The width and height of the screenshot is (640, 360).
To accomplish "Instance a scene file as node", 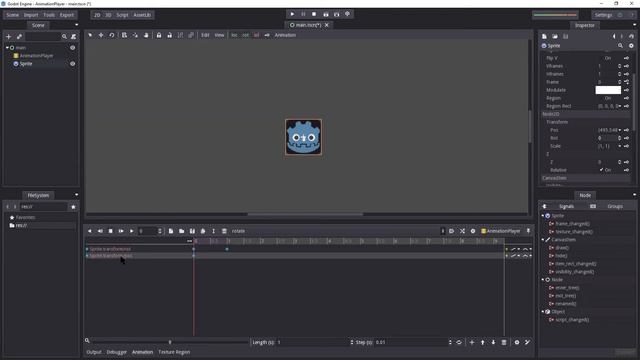I will 19,37.
